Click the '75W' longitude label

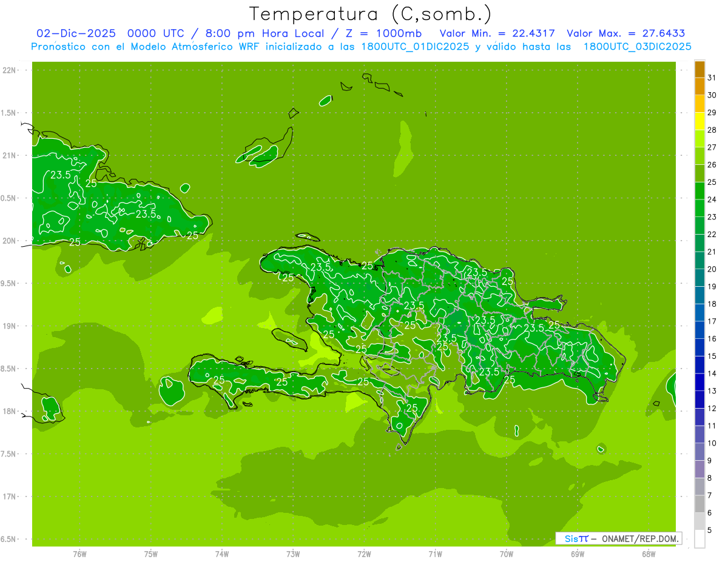pos(151,554)
